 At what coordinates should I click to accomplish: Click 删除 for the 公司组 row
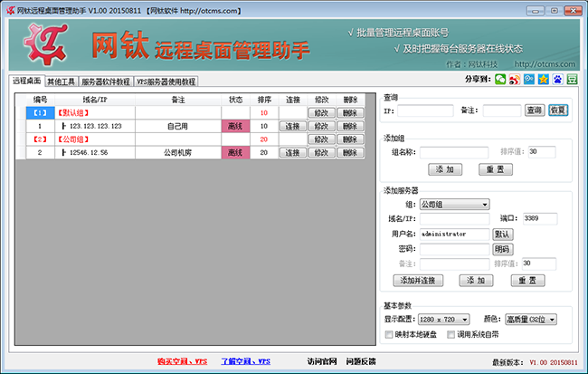350,139
